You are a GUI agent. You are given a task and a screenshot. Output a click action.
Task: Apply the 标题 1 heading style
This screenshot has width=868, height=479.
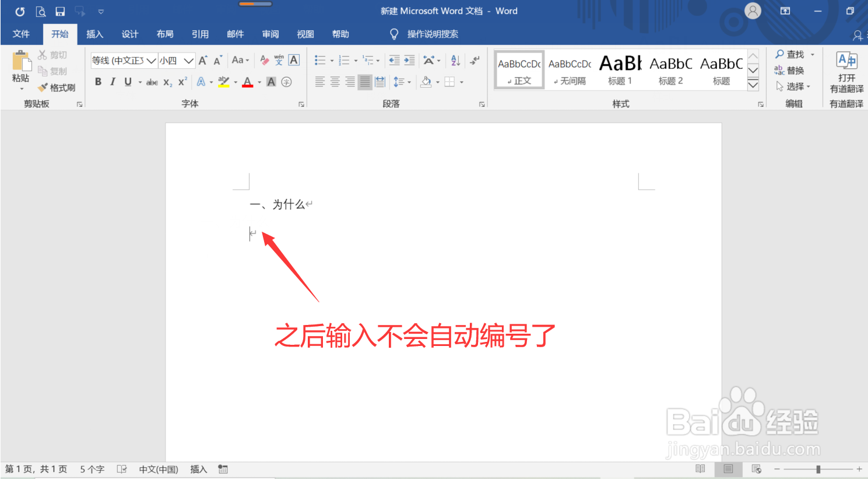[x=620, y=70]
